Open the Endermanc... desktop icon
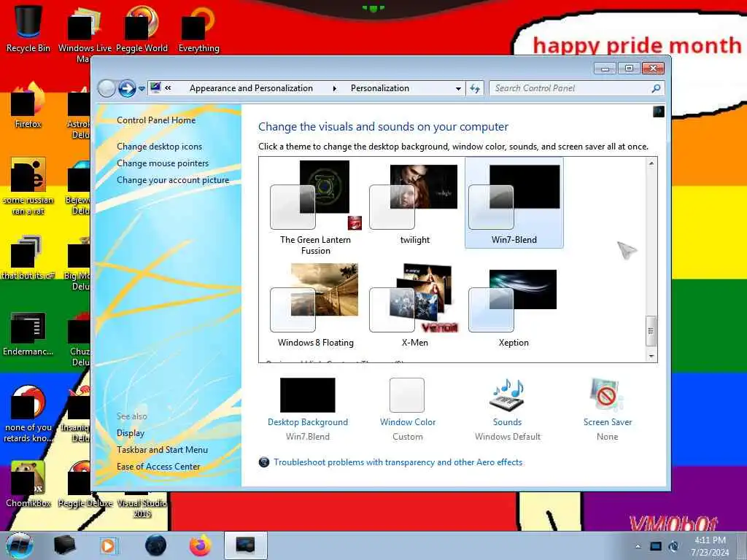The image size is (747, 560). tap(28, 333)
